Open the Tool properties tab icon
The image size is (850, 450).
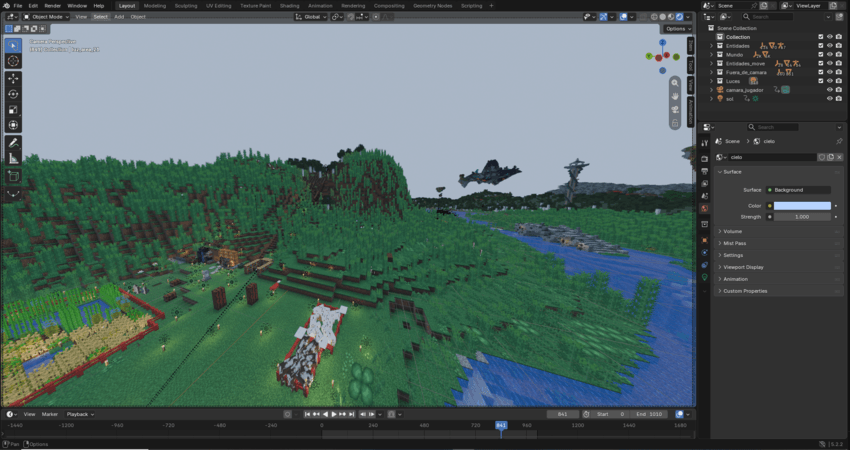pos(704,143)
